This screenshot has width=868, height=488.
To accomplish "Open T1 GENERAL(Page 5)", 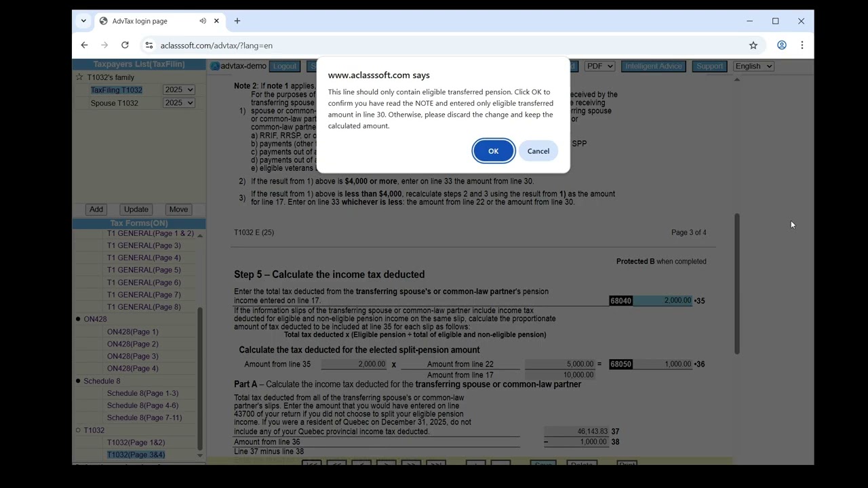I will coord(144,270).
